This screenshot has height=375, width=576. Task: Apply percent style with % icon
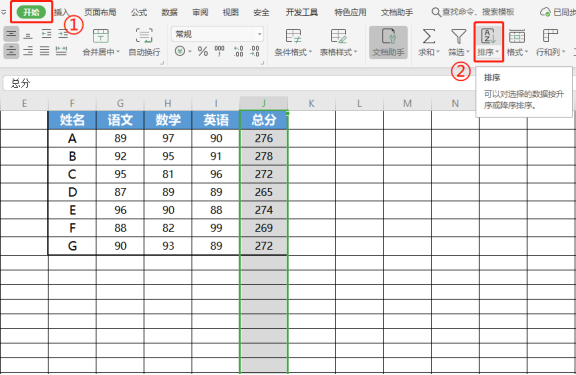click(x=203, y=51)
